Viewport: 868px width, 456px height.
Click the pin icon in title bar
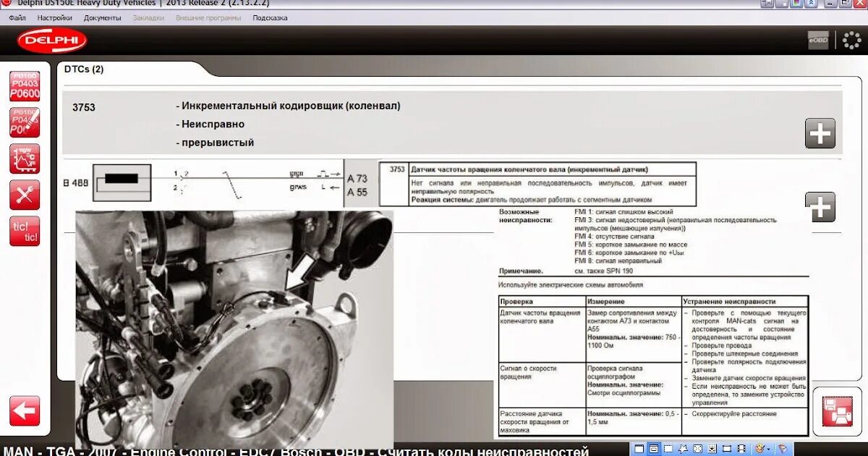(767, 3)
